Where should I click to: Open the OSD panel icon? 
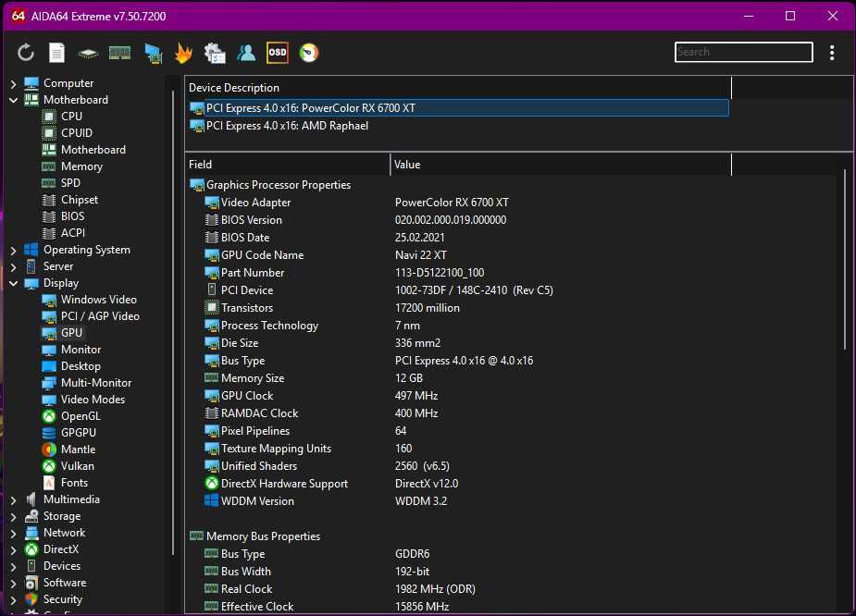point(278,53)
